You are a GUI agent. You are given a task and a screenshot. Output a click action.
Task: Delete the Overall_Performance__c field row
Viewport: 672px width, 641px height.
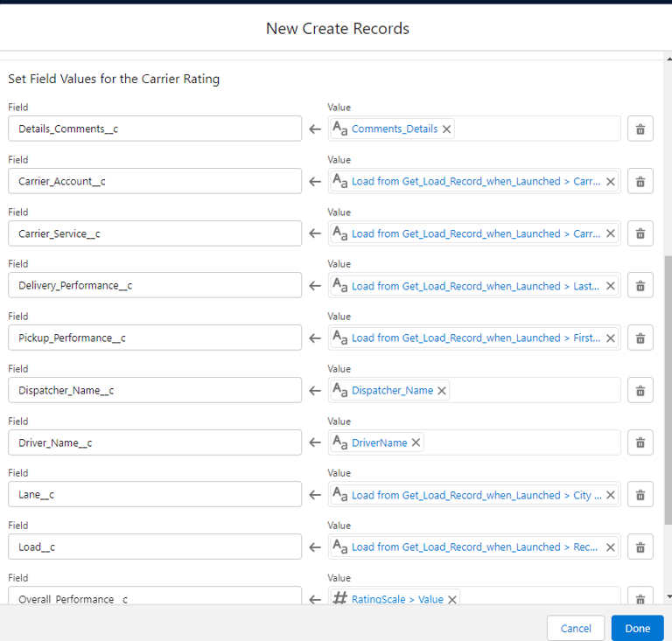point(640,596)
